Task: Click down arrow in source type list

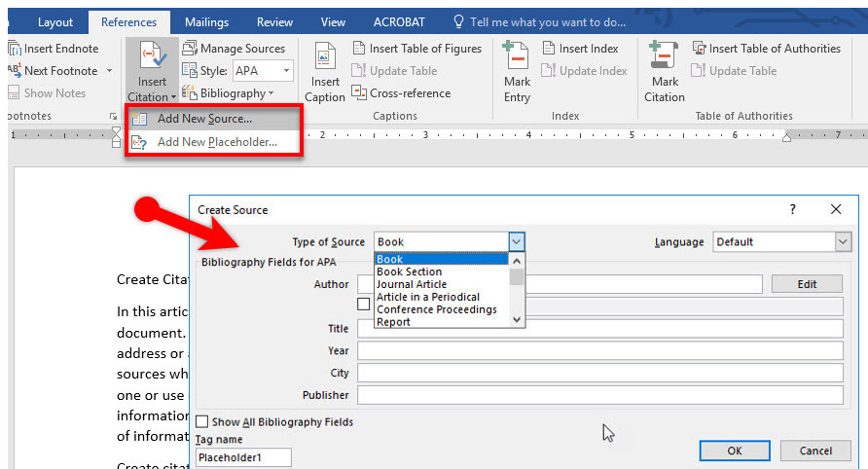Action: (517, 319)
